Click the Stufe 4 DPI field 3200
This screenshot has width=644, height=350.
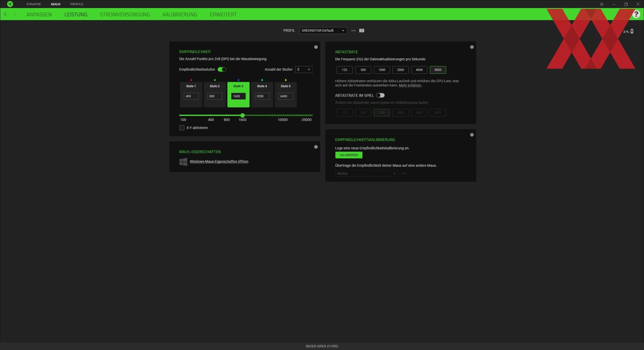[262, 96]
